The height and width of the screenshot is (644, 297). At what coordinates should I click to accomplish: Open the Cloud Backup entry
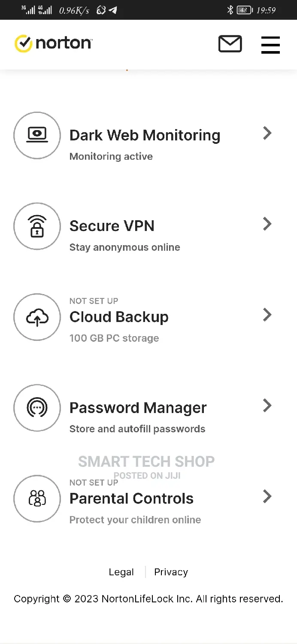click(119, 317)
